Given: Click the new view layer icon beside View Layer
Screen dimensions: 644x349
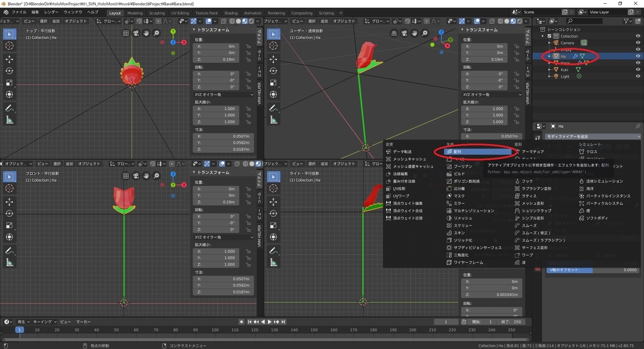Looking at the screenshot, I should coord(630,12).
